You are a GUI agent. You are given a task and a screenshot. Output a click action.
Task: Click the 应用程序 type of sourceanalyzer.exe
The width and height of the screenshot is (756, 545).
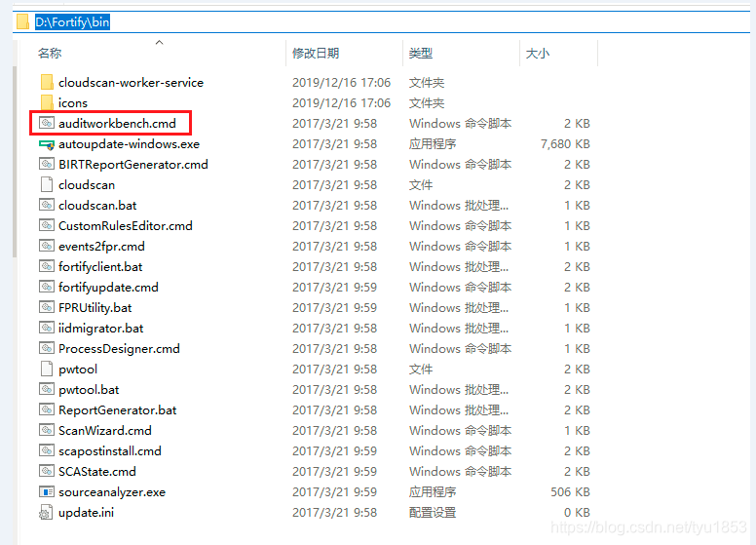pos(433,492)
